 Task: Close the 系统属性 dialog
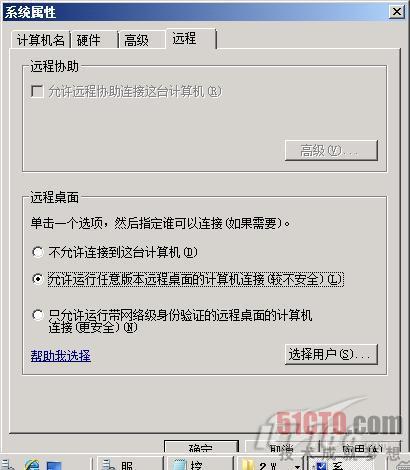coord(397,12)
